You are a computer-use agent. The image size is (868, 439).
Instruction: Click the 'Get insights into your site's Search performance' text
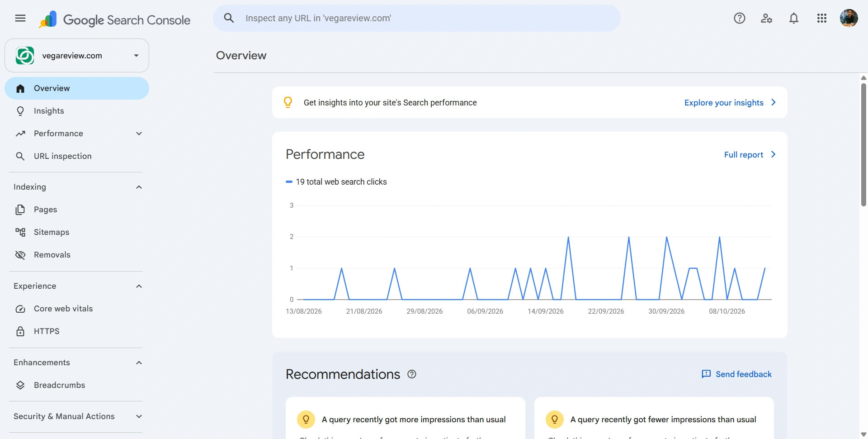[x=390, y=103]
